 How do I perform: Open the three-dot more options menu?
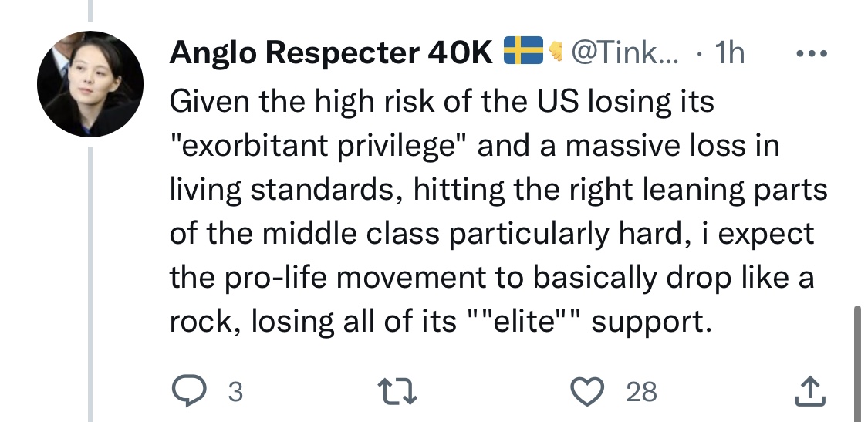pos(810,54)
